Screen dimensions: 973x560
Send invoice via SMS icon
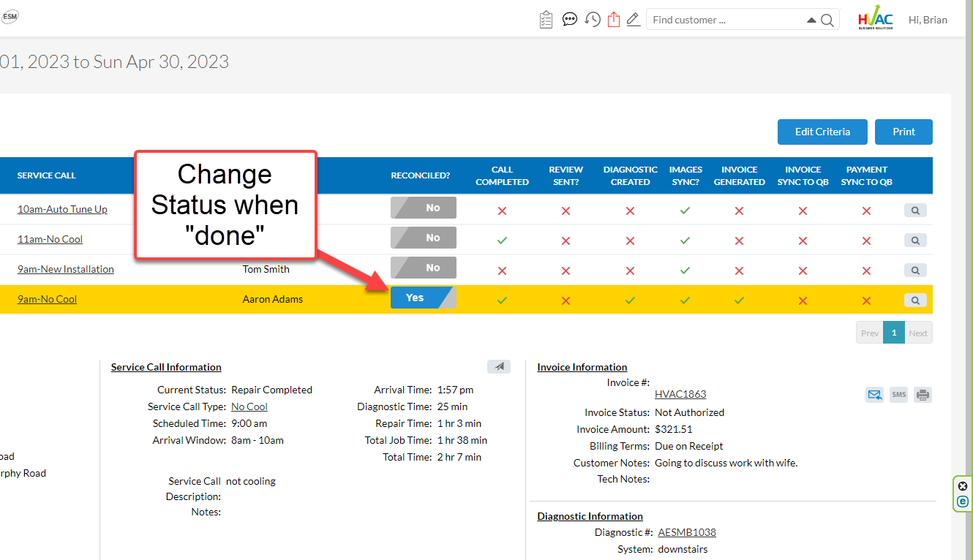click(x=898, y=395)
